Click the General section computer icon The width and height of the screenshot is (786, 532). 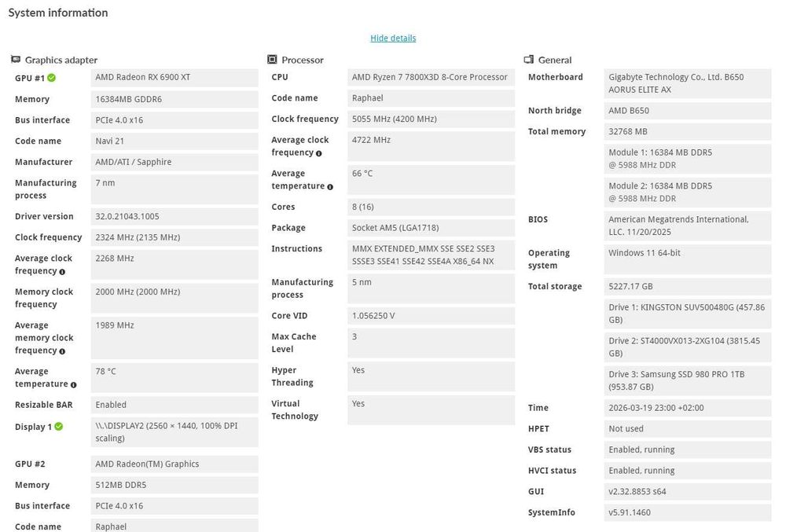(x=528, y=60)
